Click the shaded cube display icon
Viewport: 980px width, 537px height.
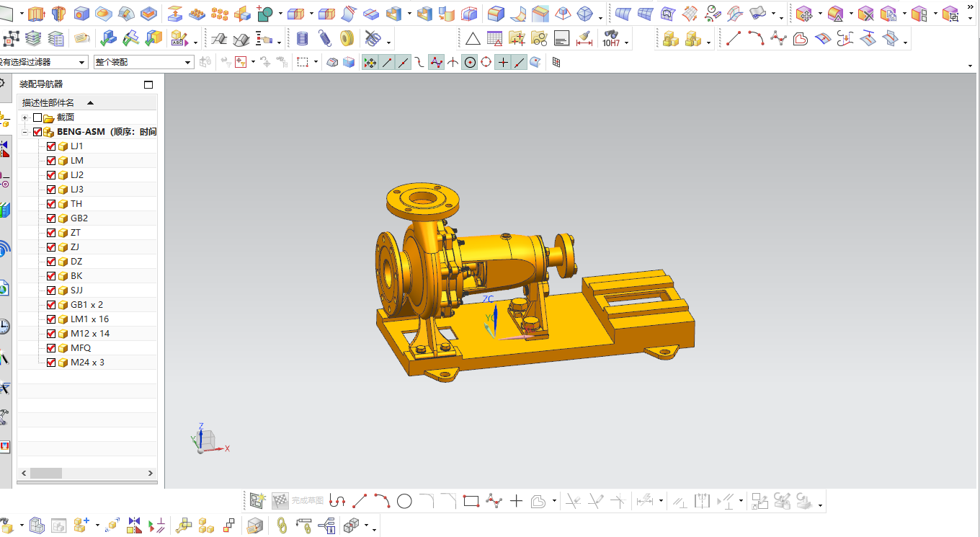pyautogui.click(x=349, y=63)
